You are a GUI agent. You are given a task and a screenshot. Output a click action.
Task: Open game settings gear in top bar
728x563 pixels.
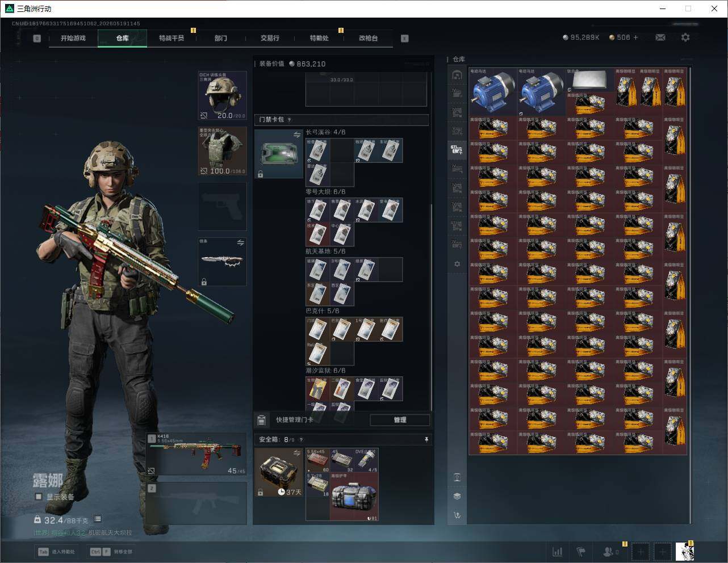(685, 37)
